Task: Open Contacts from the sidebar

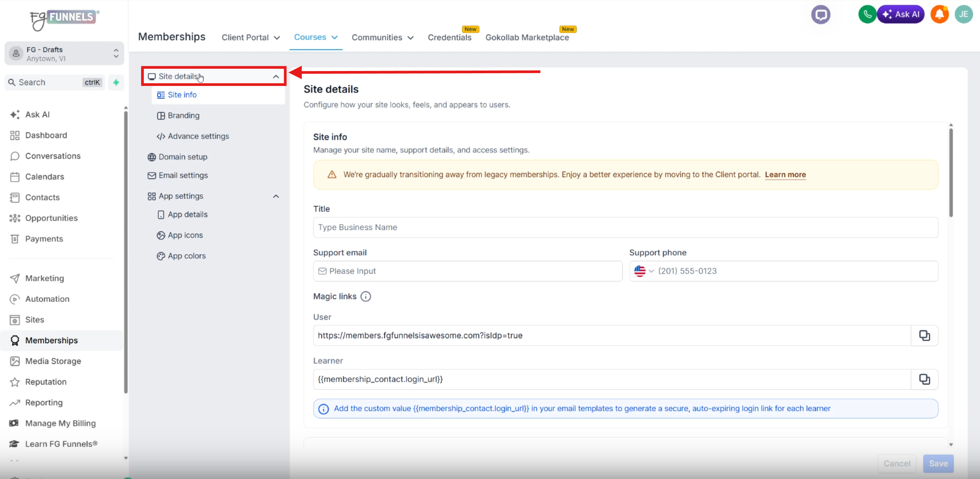Action: pos(42,198)
